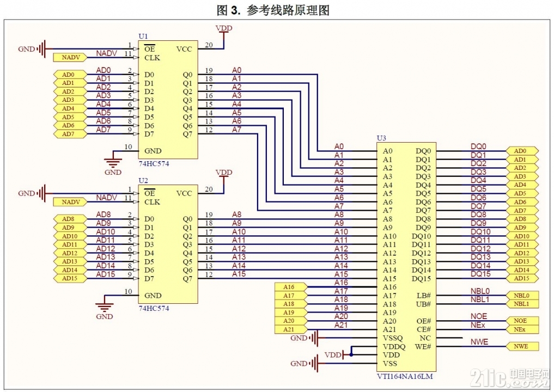
Task: Click the VTI164NA16LM part name
Action: click(x=405, y=376)
